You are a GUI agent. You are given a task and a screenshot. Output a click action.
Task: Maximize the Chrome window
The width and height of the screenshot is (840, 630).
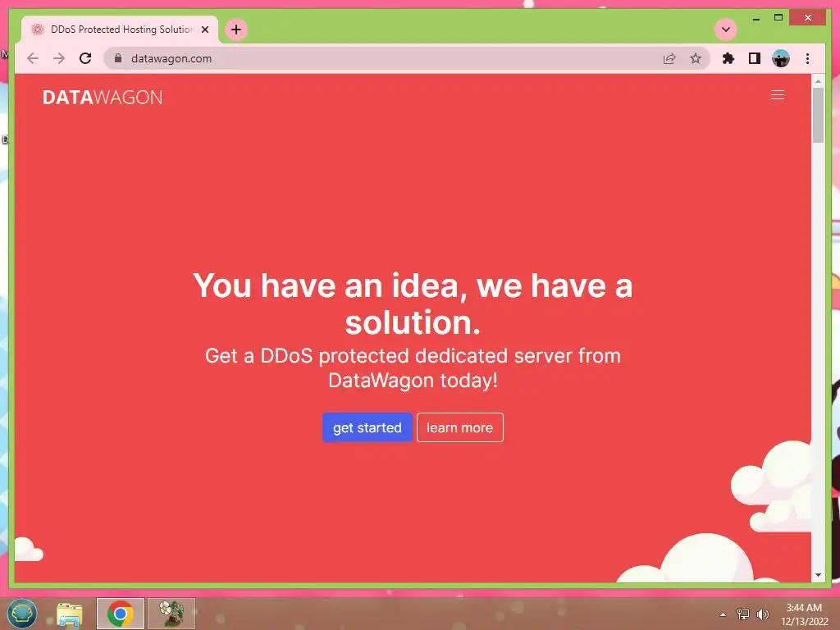778,18
